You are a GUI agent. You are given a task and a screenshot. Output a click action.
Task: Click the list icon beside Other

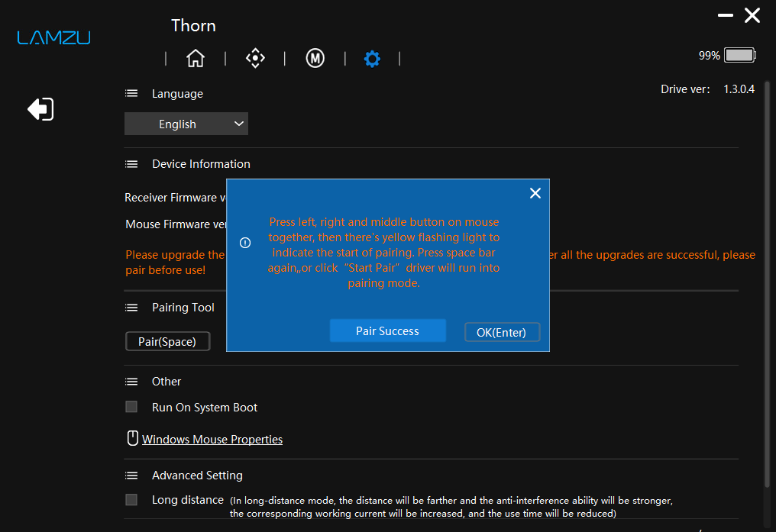pos(131,382)
